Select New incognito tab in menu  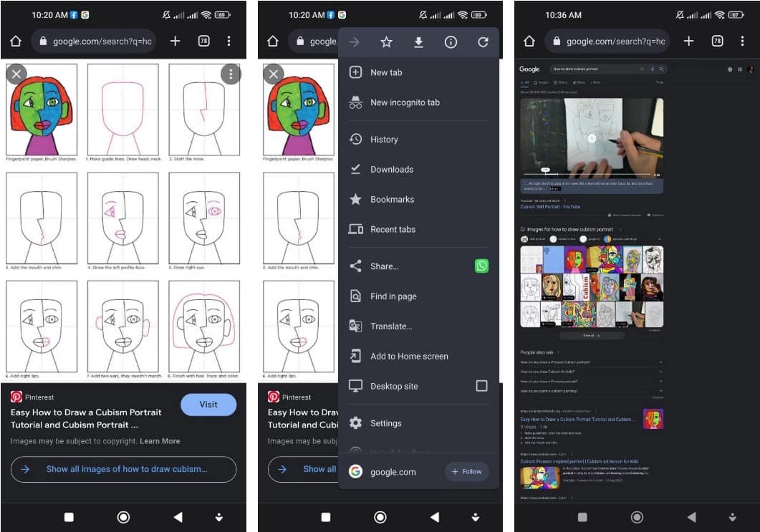pos(419,102)
